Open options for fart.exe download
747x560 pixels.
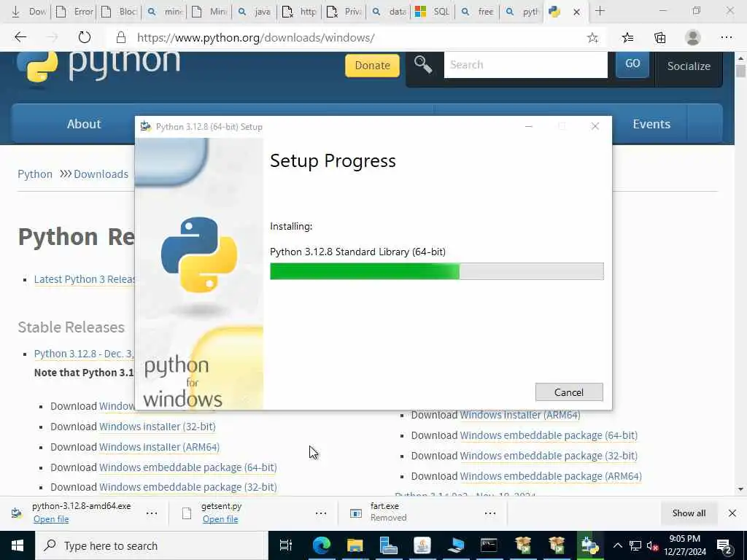click(x=489, y=513)
